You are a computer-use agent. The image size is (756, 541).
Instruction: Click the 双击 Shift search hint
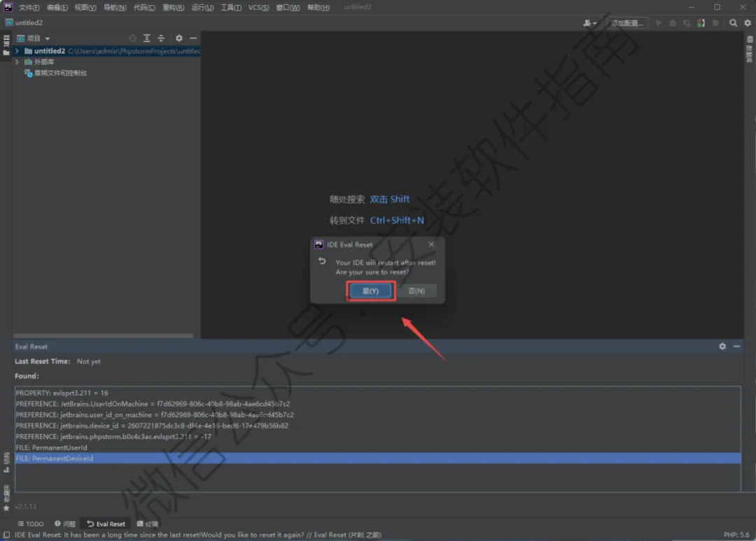[x=390, y=199]
